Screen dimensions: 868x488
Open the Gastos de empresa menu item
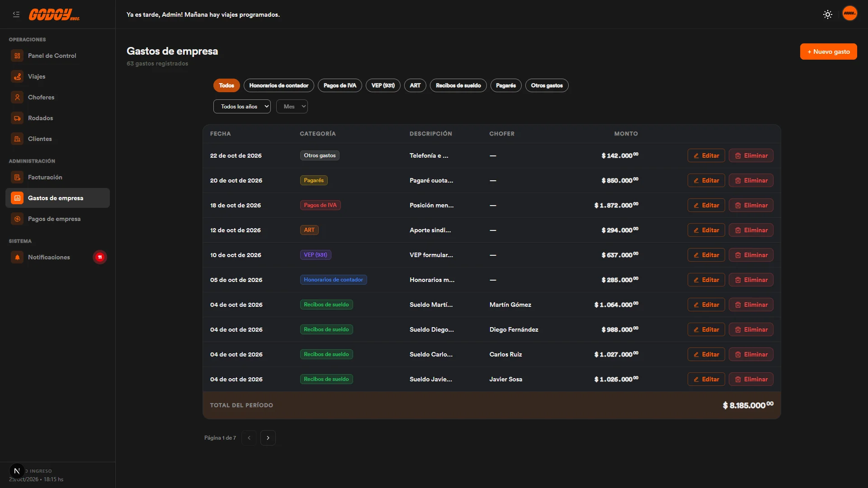click(x=57, y=198)
